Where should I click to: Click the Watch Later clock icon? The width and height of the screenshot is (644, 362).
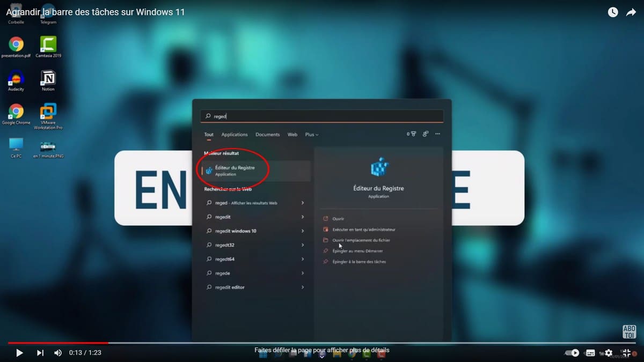pyautogui.click(x=612, y=12)
